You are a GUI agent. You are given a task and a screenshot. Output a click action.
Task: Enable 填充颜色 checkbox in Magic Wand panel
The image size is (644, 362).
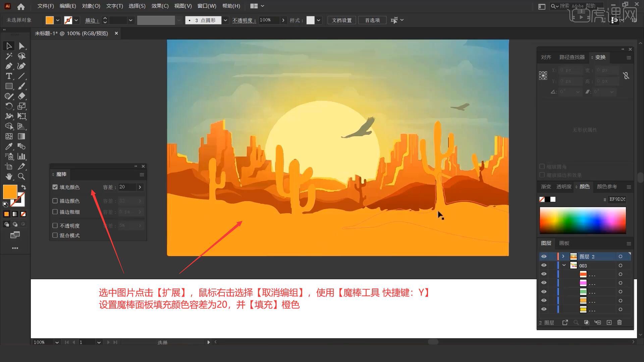[55, 186]
